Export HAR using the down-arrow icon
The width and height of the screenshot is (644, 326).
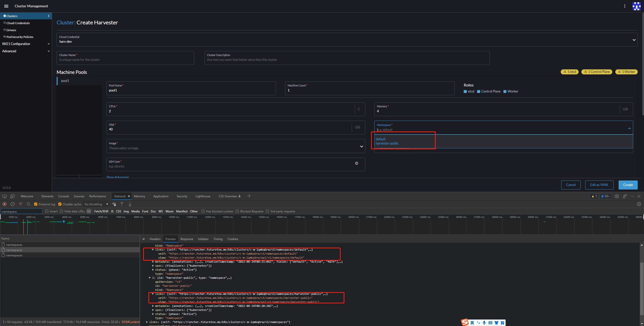click(130, 204)
